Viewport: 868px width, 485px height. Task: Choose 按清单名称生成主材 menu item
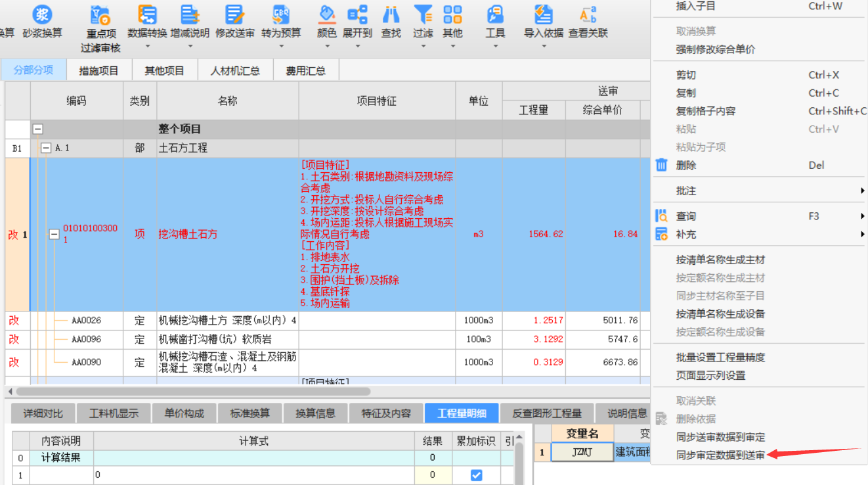pos(720,260)
